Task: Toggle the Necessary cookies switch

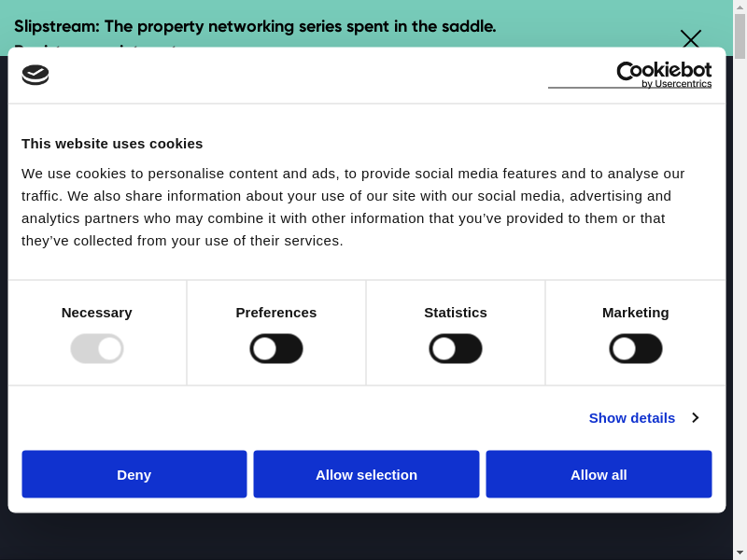Action: pyautogui.click(x=97, y=349)
